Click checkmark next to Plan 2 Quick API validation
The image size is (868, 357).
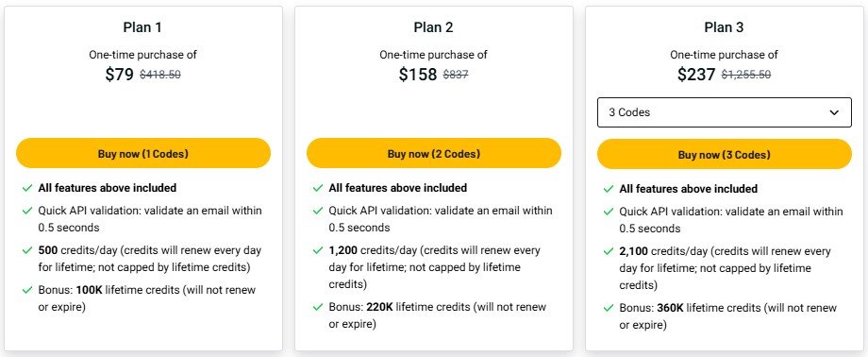tap(318, 211)
